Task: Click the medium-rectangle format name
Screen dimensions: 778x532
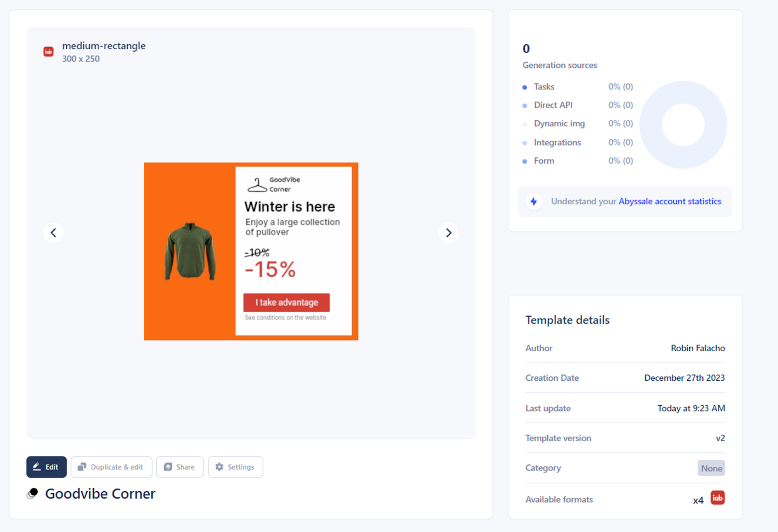Action: click(x=104, y=46)
